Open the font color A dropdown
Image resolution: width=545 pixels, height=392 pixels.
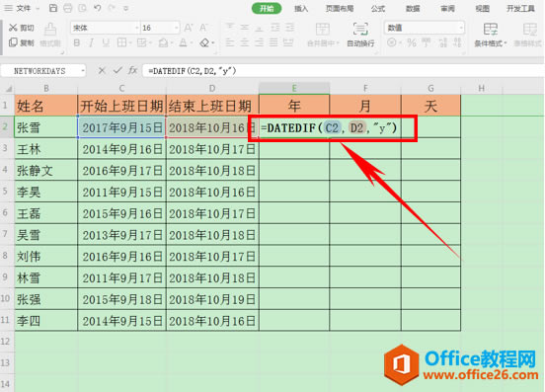192,43
